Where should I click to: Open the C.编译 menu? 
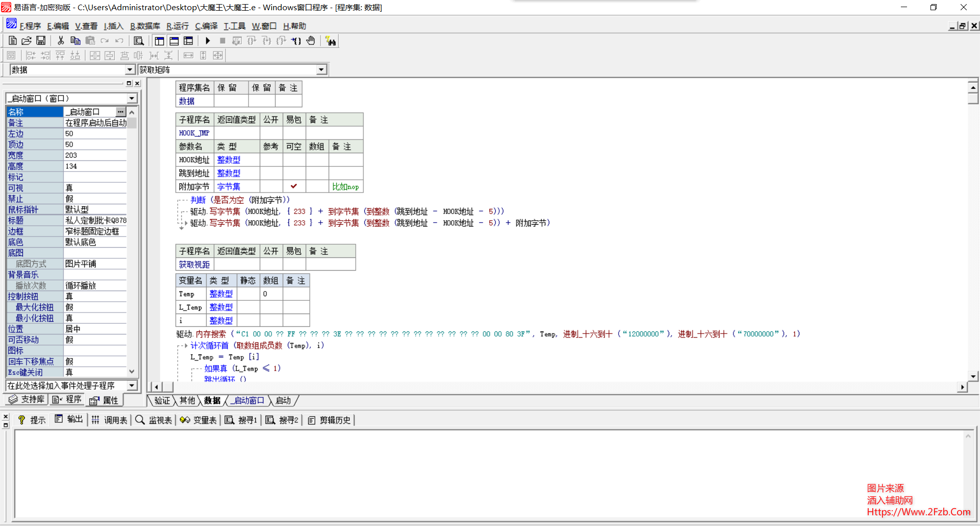[x=206, y=26]
